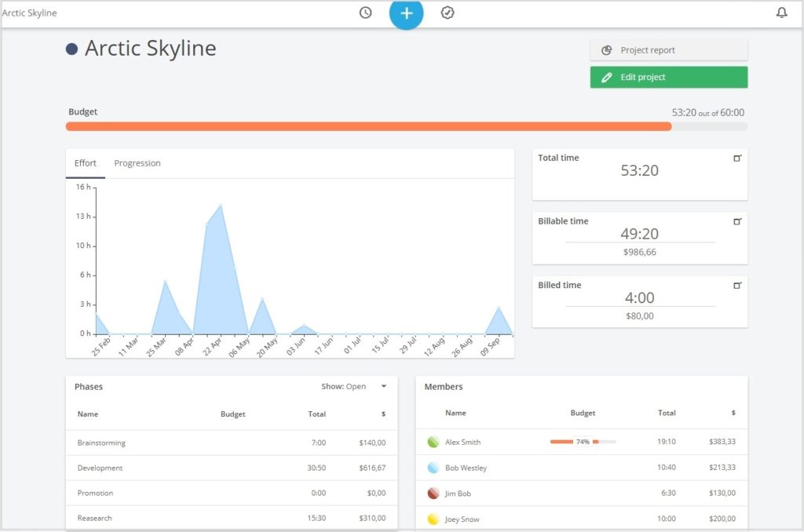The width and height of the screenshot is (804, 532).
Task: Click Alex Smith's 74% budget bar
Action: click(584, 441)
